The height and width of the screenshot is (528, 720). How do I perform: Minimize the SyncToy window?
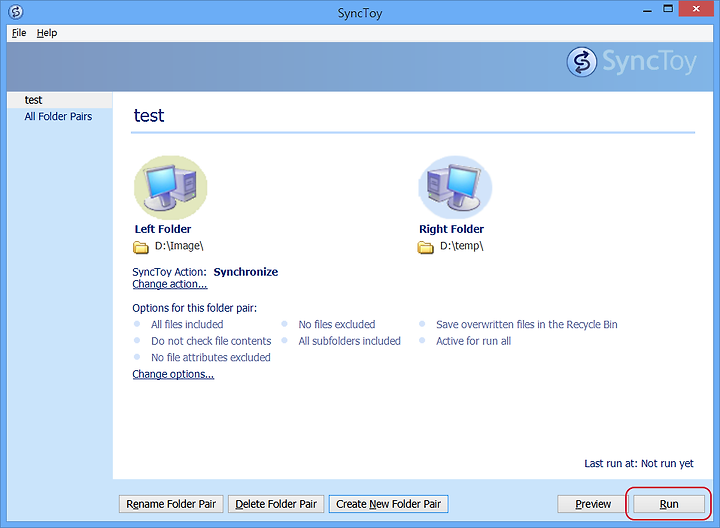pyautogui.click(x=647, y=10)
